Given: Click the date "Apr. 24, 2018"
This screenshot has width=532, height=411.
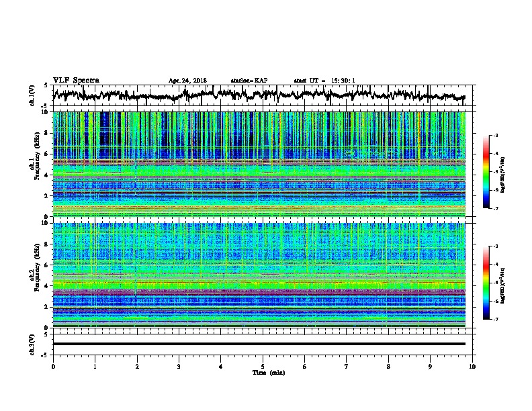Looking at the screenshot, I should click(x=187, y=81).
